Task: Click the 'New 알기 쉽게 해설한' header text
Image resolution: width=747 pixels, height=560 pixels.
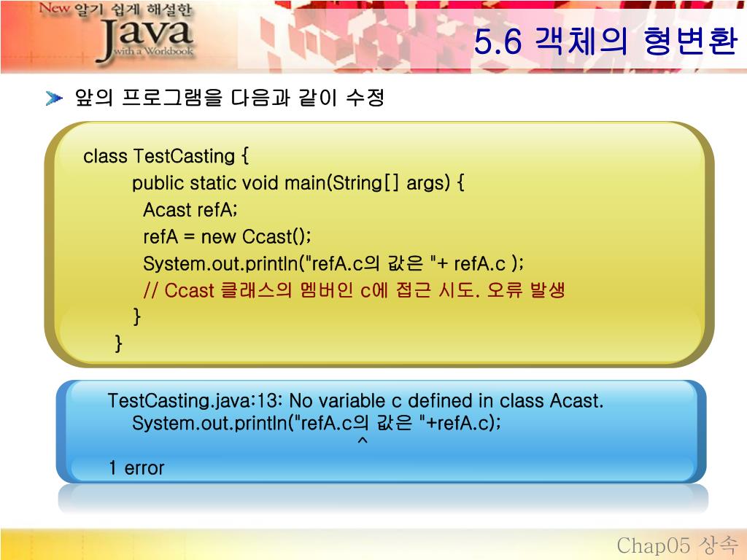Action: [x=115, y=9]
